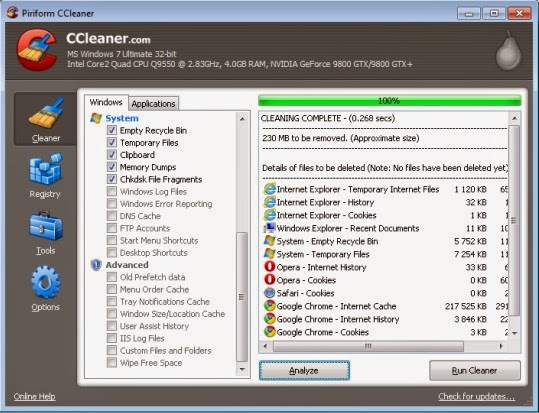
Task: Click options list vertical scrollbar thumb
Action: [x=242, y=297]
